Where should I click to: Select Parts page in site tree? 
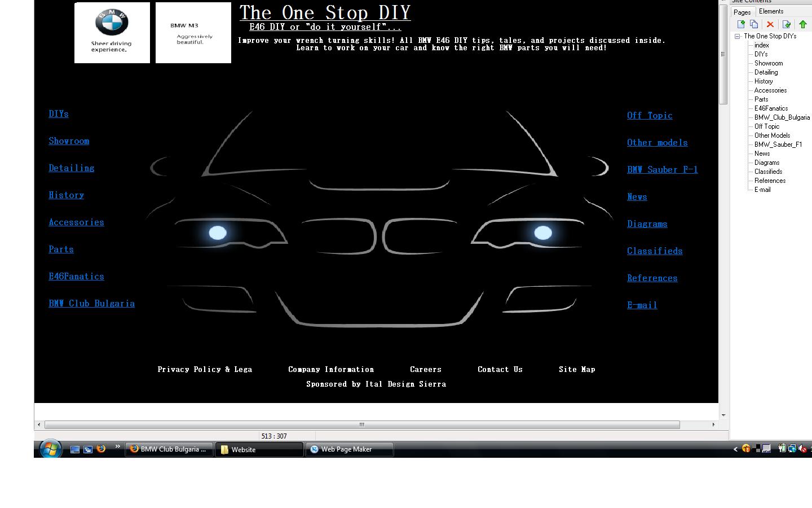[x=761, y=99]
